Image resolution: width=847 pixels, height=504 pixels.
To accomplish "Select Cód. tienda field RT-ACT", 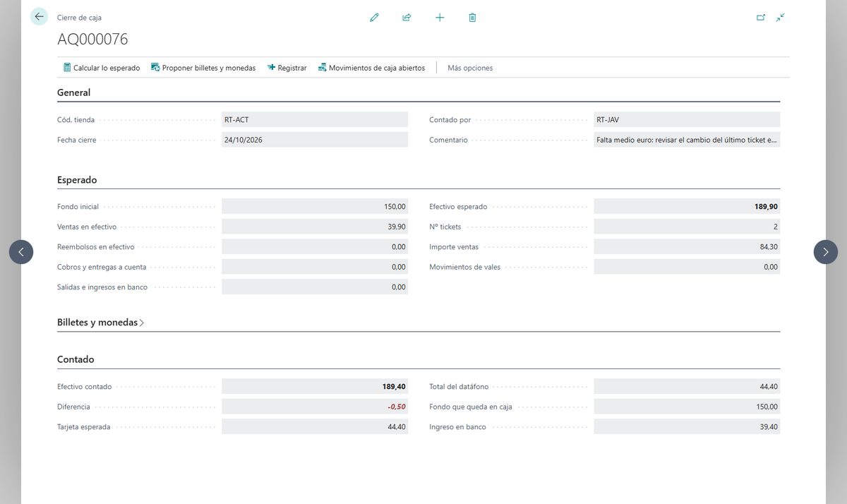I will click(x=315, y=119).
